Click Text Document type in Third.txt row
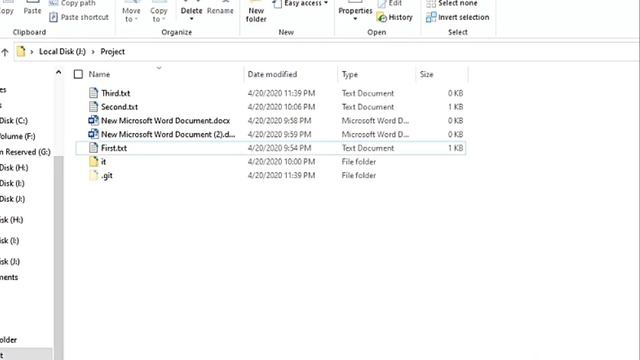Viewport: 640px width, 360px height. click(368, 93)
